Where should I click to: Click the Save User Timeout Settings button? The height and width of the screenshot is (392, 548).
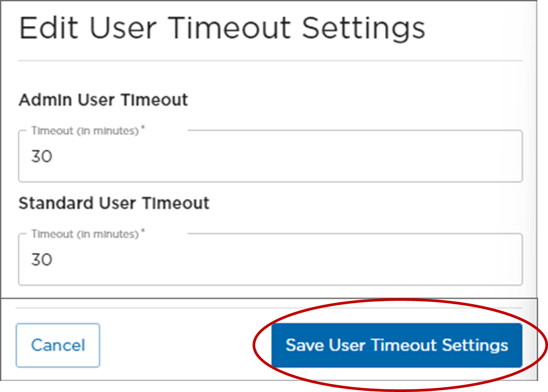pos(397,345)
